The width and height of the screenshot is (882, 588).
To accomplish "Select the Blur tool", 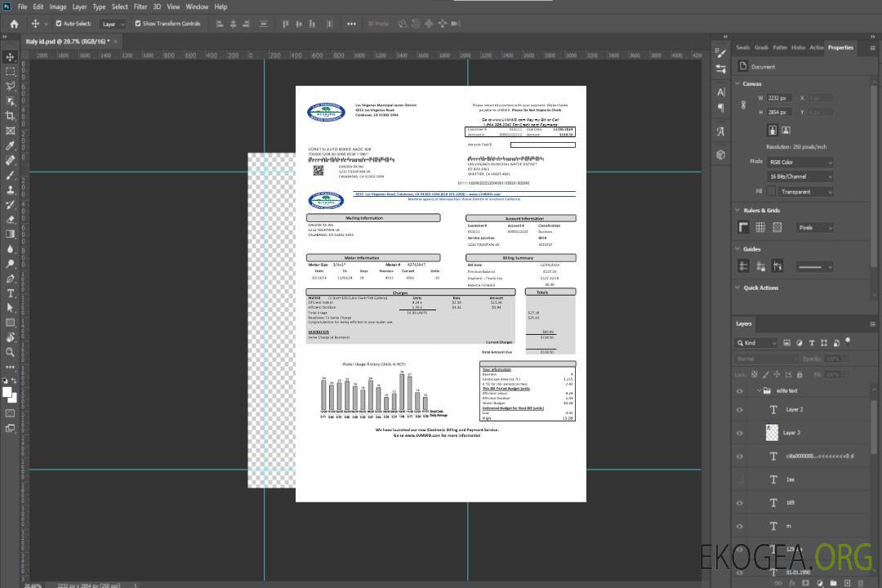I will click(10, 249).
